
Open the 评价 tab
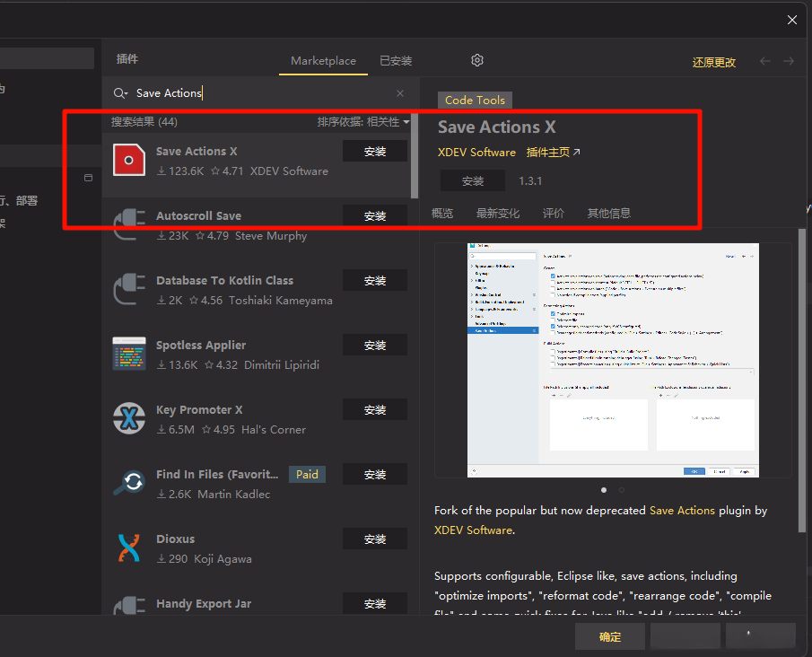point(553,213)
